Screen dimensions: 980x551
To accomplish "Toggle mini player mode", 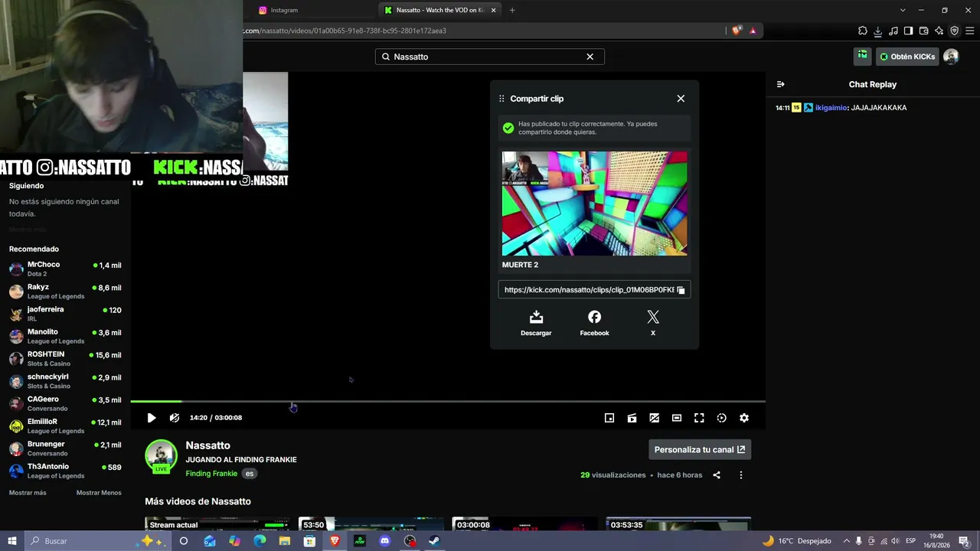I will pos(609,418).
